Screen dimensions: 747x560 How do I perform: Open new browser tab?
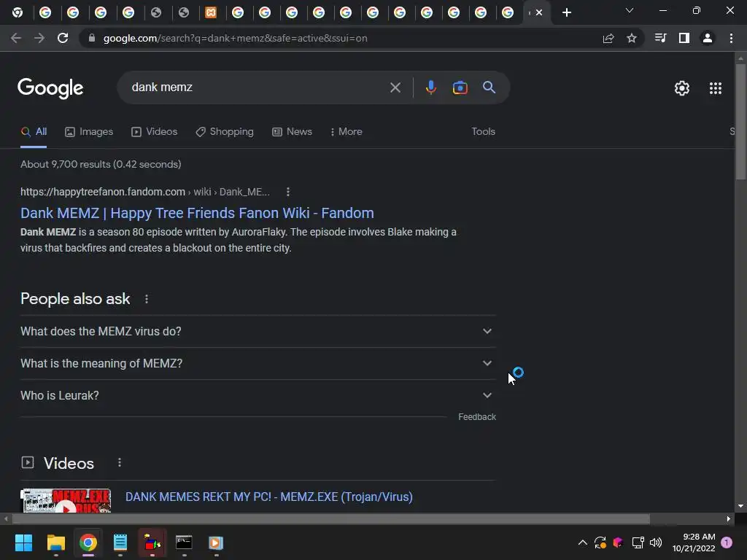[566, 12]
